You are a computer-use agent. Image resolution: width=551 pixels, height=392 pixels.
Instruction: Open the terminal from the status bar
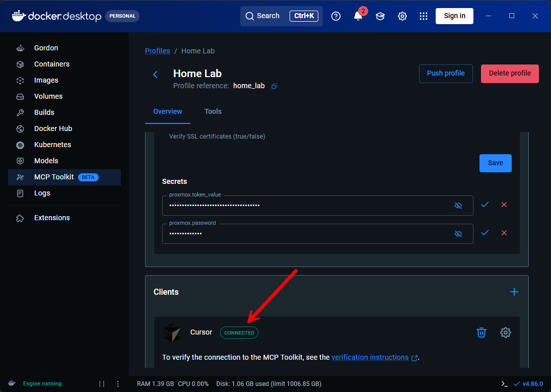(x=504, y=384)
